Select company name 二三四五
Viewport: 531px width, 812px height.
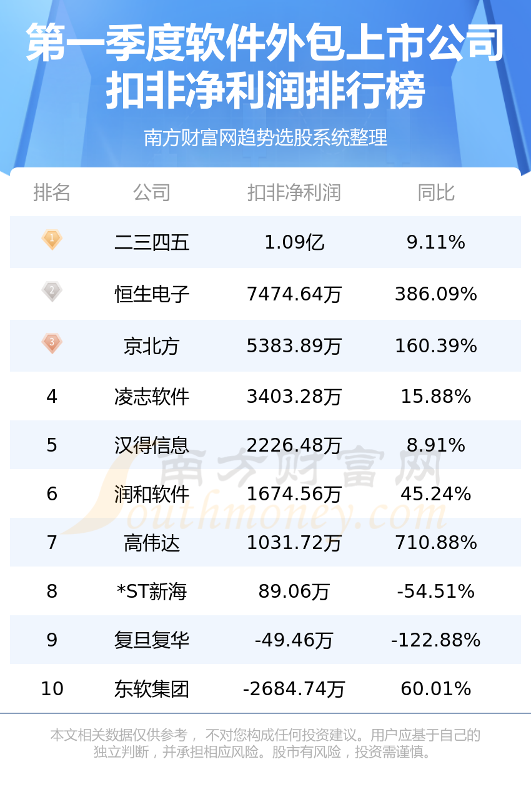point(152,242)
